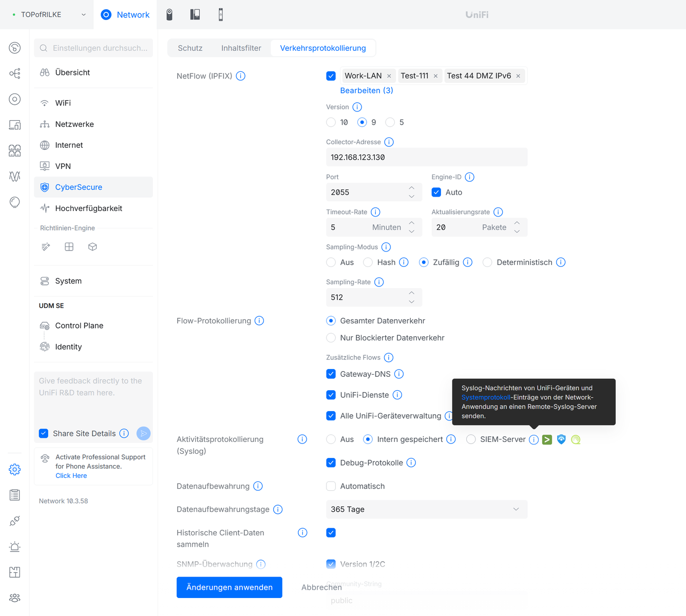Open the settings gear icon
Image resolution: width=686 pixels, height=616 pixels.
(x=15, y=469)
